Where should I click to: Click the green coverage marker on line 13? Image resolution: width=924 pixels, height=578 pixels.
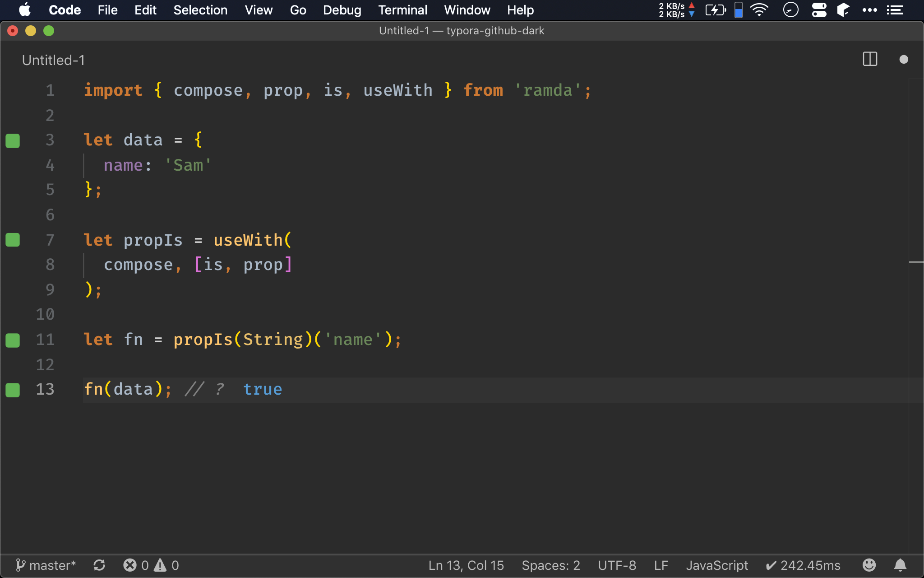coord(13,390)
